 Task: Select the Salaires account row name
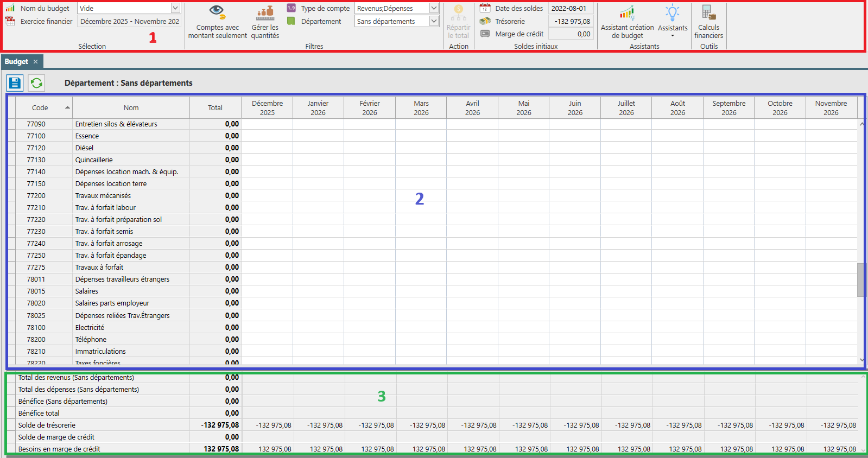(87, 291)
